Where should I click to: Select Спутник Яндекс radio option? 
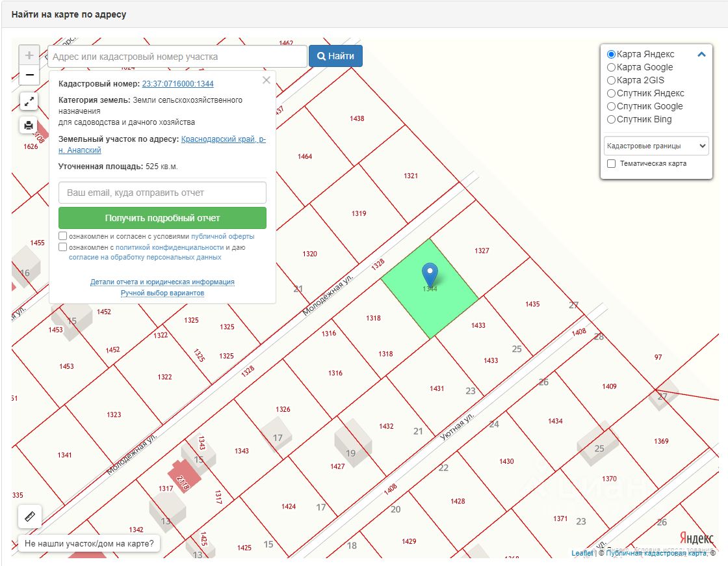coord(611,94)
